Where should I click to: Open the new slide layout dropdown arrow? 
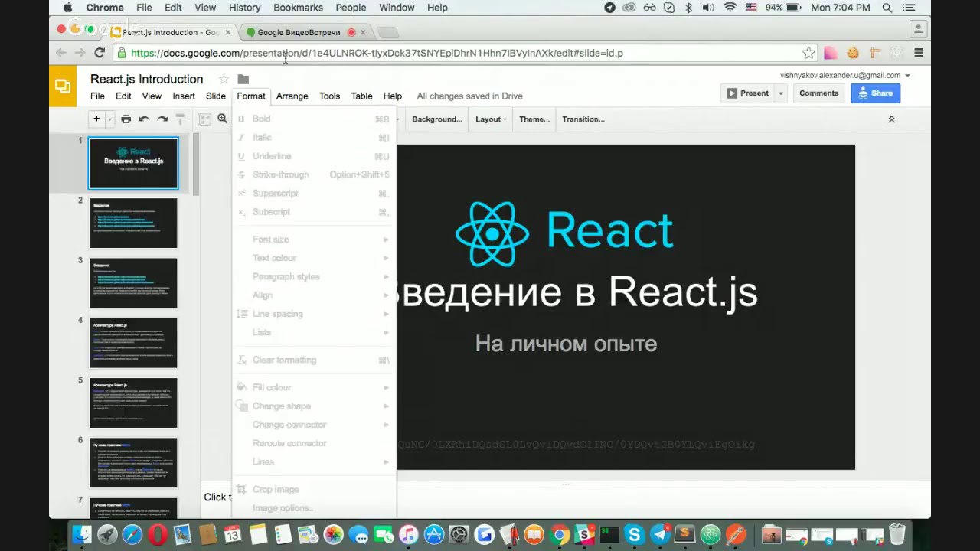[109, 119]
